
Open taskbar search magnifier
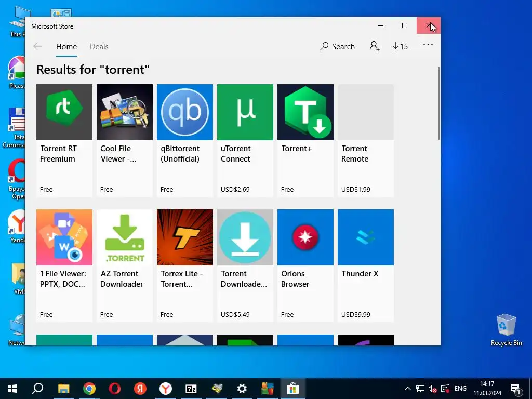(x=37, y=389)
